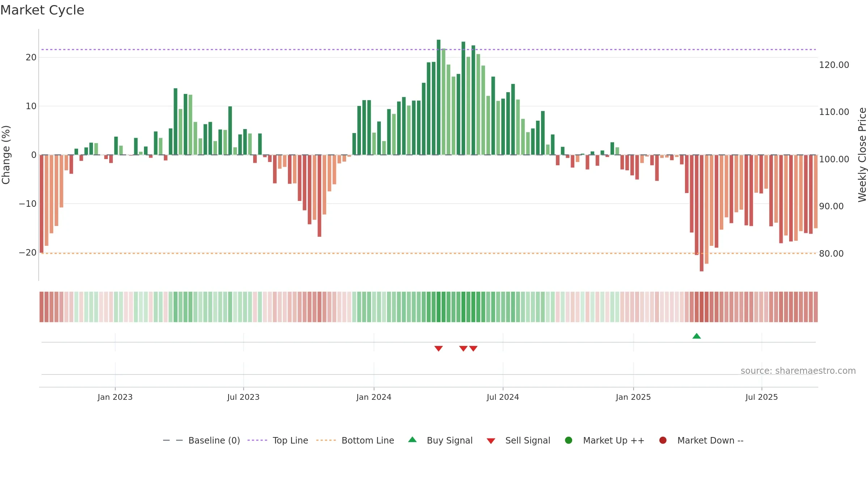Click the middle red sell signal marker
Viewport: 868px width, 488px height.
463,348
